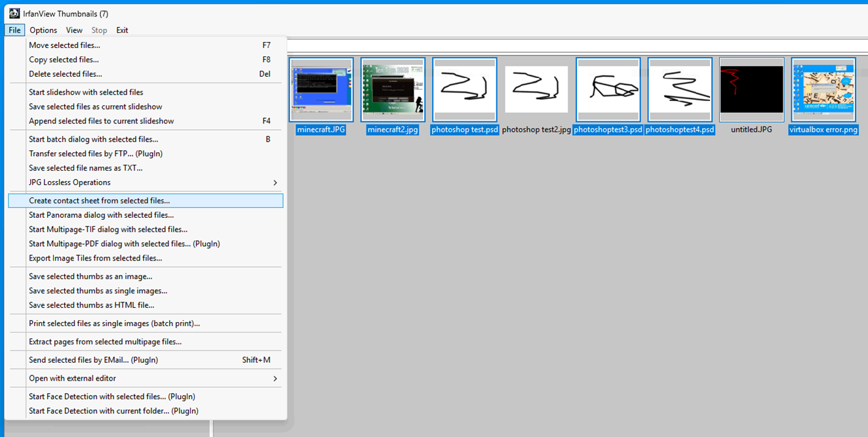This screenshot has width=868, height=437.
Task: Select the virtualbox error.png thumbnail
Action: 823,89
